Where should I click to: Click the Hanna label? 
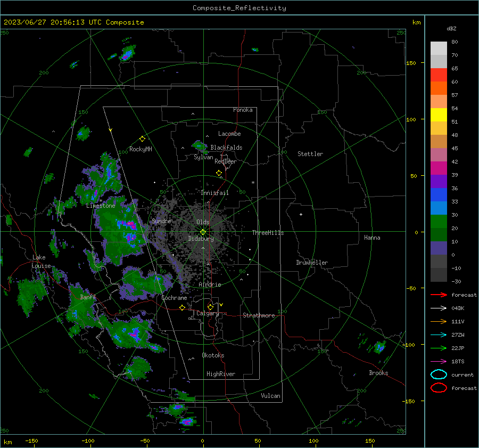click(x=372, y=238)
